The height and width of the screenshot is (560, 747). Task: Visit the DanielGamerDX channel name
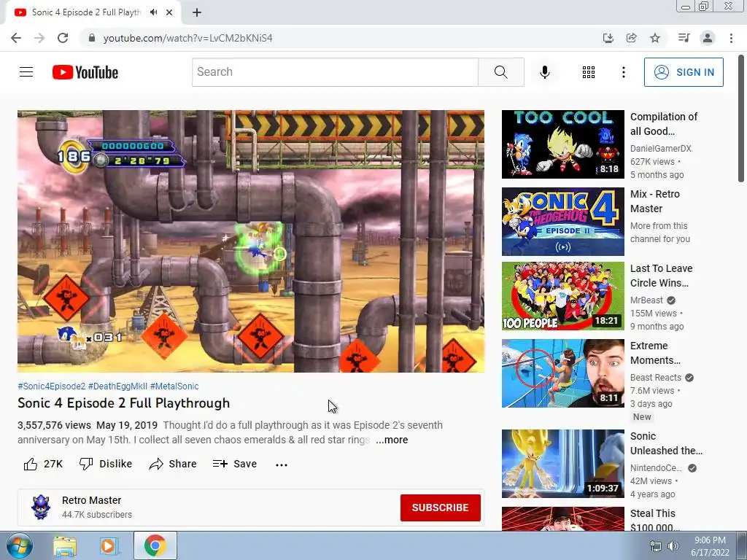pyautogui.click(x=661, y=149)
